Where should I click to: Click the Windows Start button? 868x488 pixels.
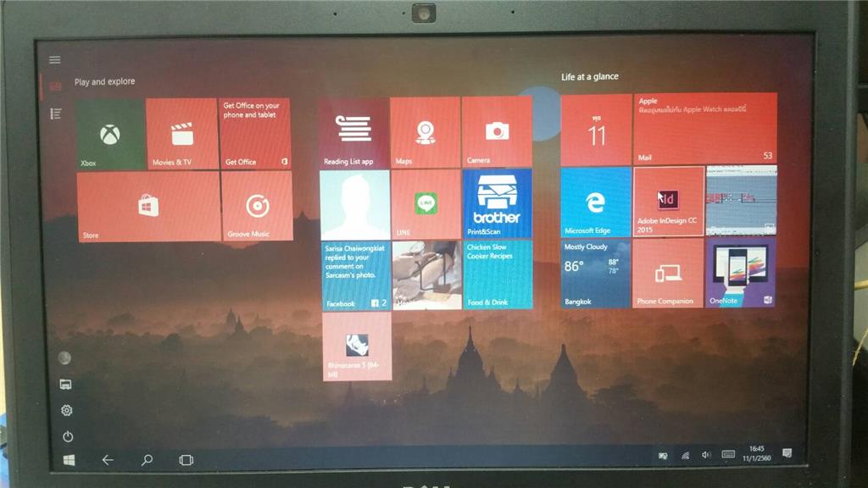[70, 460]
